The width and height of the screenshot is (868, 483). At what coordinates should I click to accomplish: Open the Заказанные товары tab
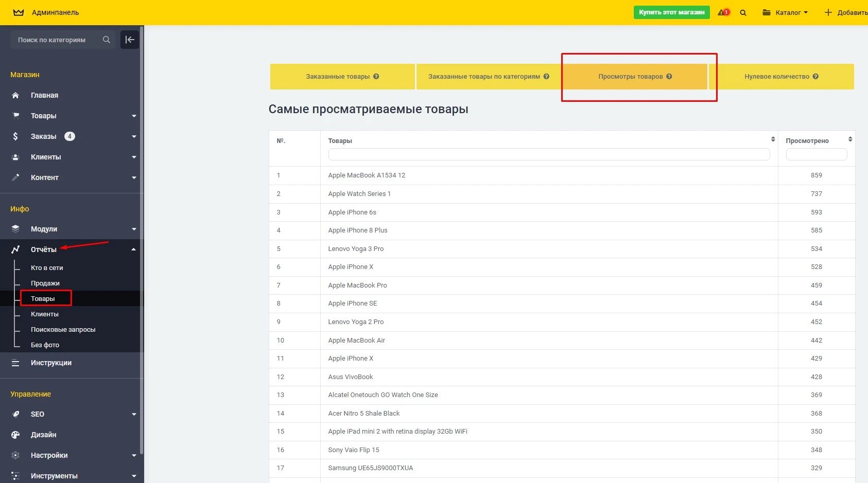[x=342, y=76]
